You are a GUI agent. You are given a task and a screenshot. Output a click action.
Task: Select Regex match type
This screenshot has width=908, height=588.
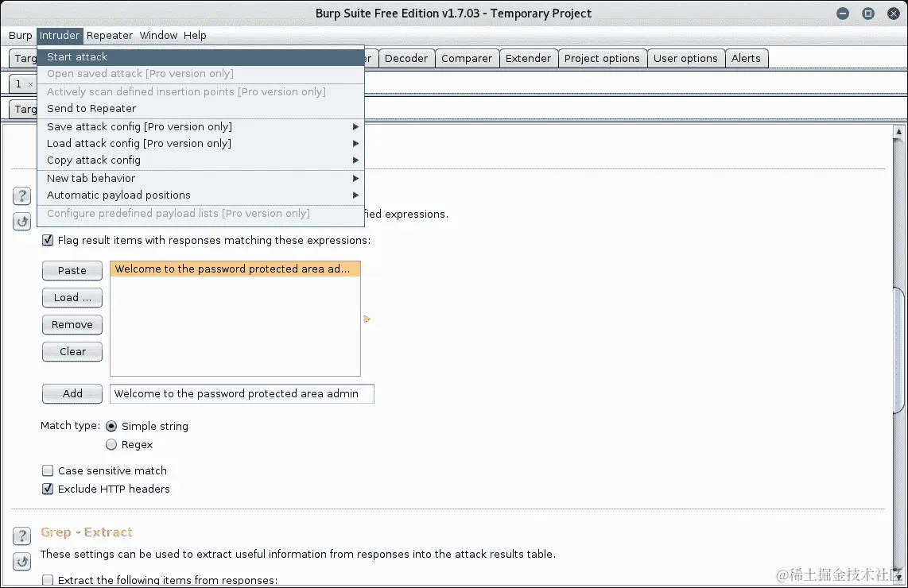tap(111, 444)
